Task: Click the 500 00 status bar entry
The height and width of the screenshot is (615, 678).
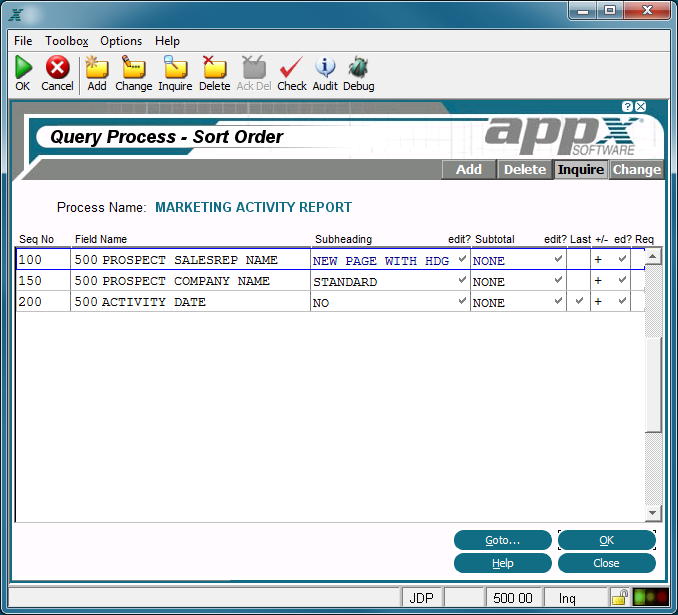Action: 513,598
